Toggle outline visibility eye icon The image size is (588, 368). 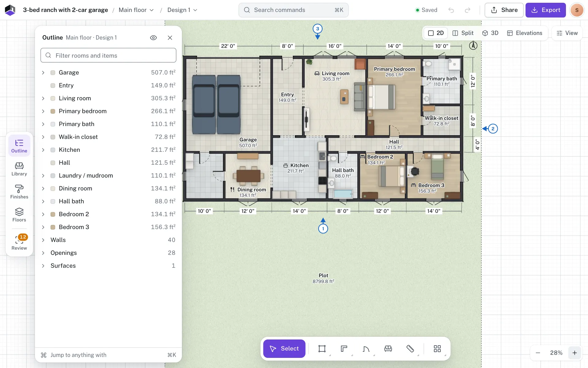[x=153, y=38]
